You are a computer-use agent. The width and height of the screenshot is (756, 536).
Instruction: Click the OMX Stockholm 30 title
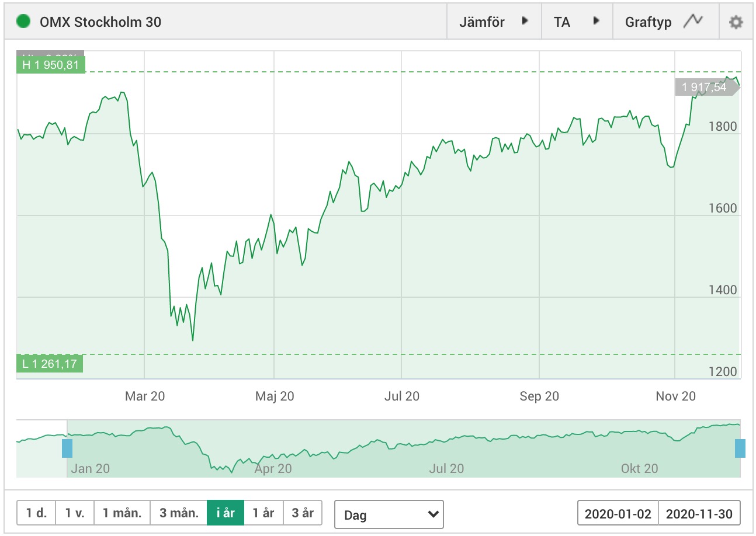click(100, 22)
